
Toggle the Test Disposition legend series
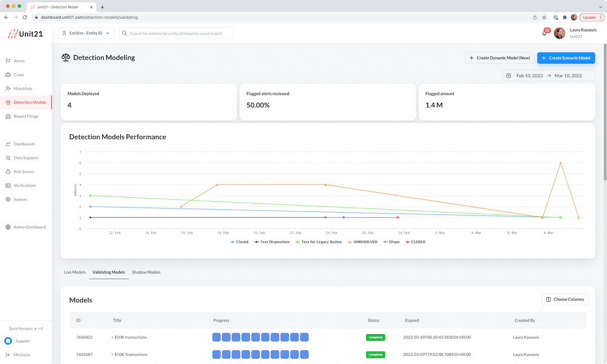[x=272, y=242]
